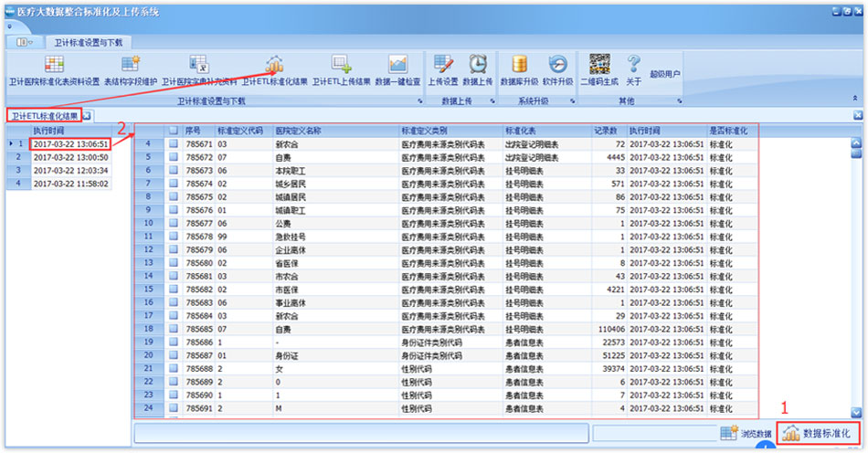868x453 pixels.
Task: Select the 卫计ETL标准化结果 document tab
Action: tap(44, 116)
